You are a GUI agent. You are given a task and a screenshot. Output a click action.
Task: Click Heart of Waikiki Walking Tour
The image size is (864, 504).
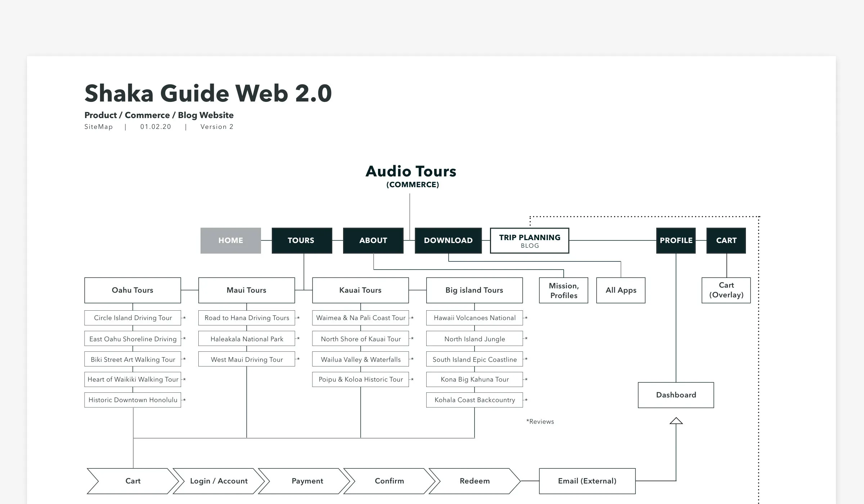click(x=132, y=379)
